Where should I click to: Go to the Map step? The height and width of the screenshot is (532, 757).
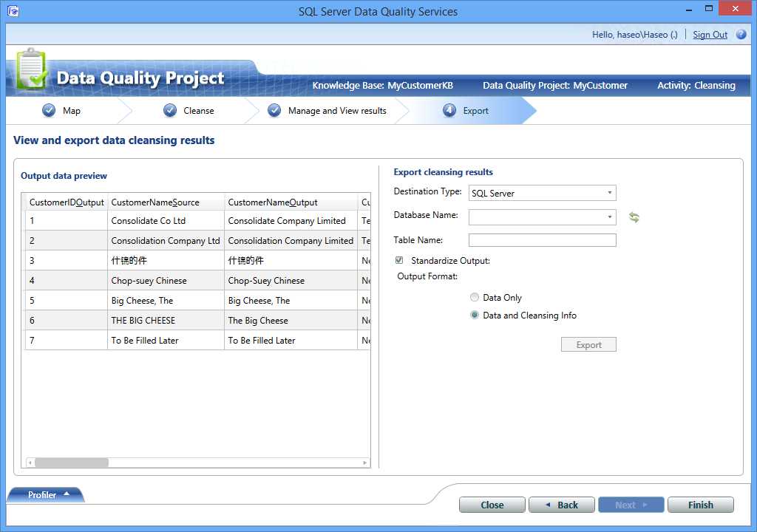tap(72, 111)
